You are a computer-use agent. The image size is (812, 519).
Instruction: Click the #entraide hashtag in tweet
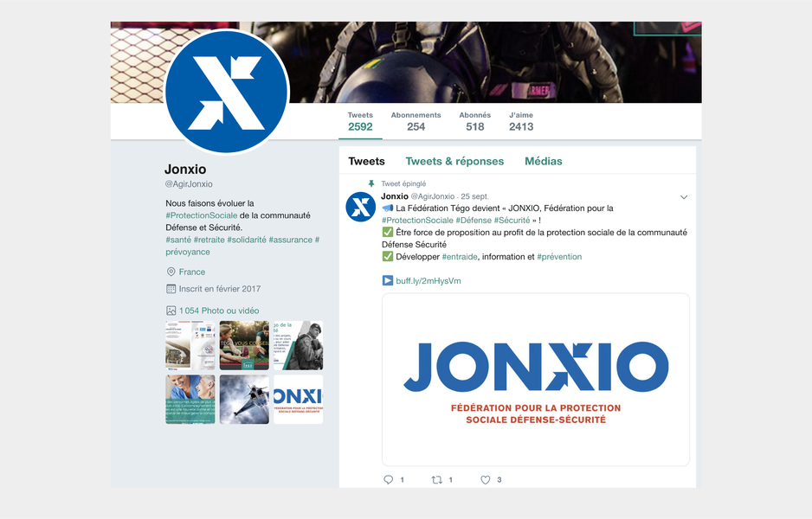coord(460,257)
